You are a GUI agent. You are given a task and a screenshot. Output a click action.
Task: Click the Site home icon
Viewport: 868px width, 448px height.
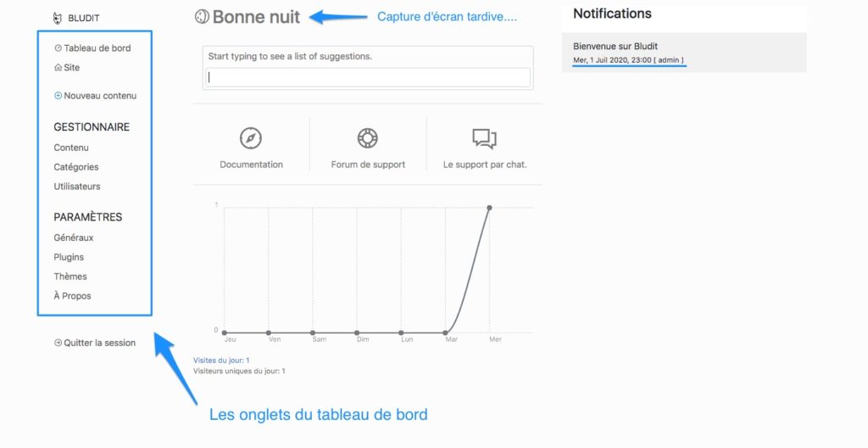click(x=58, y=68)
